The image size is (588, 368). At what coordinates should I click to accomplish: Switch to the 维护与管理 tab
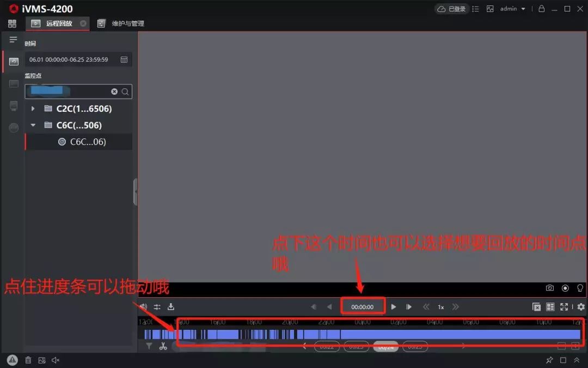tap(127, 23)
